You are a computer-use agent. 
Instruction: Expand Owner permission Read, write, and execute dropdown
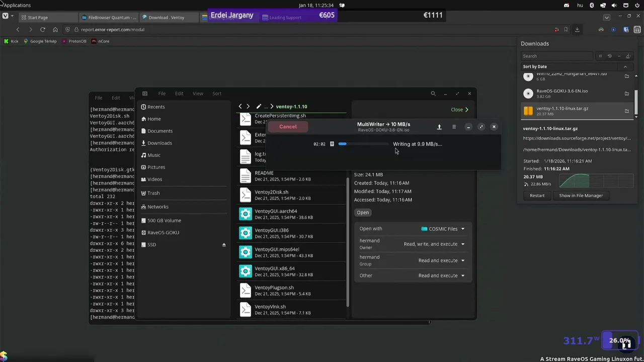click(434, 244)
